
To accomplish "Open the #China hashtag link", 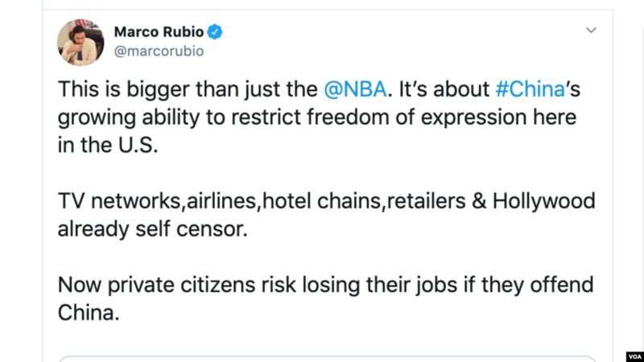I will (x=530, y=89).
